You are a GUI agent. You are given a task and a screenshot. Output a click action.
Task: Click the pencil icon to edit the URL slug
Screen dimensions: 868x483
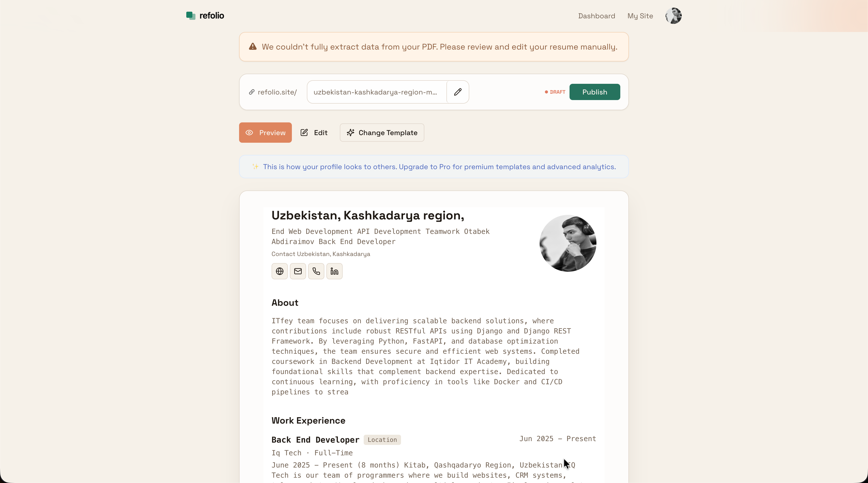point(458,92)
